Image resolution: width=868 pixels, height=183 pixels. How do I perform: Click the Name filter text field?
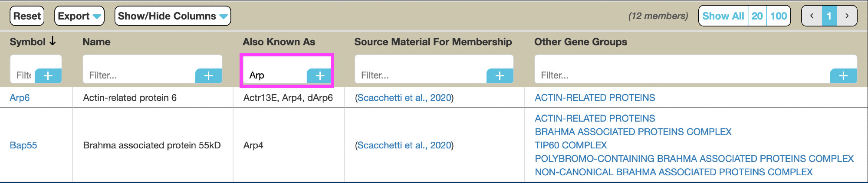(139, 75)
